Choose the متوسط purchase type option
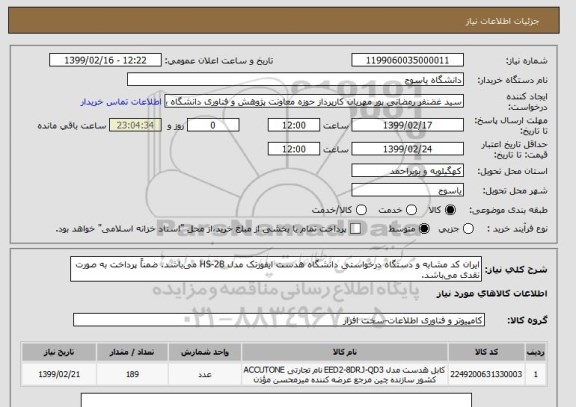 coord(424,229)
